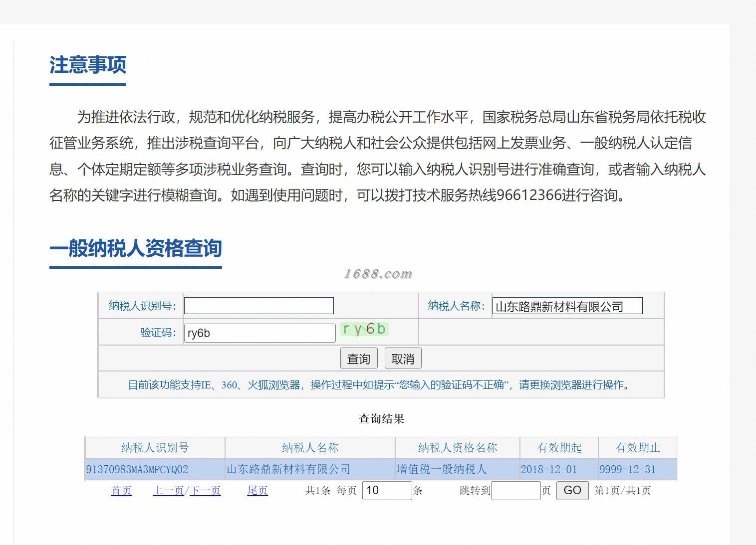
Task: Click the browser support notice about IE、360、火狐
Action: [x=381, y=385]
